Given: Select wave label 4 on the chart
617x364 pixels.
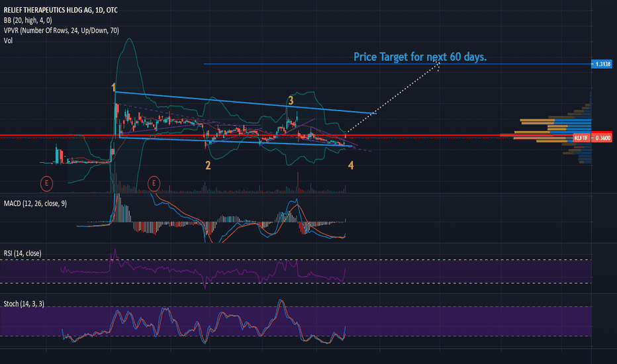Looking at the screenshot, I should point(351,165).
